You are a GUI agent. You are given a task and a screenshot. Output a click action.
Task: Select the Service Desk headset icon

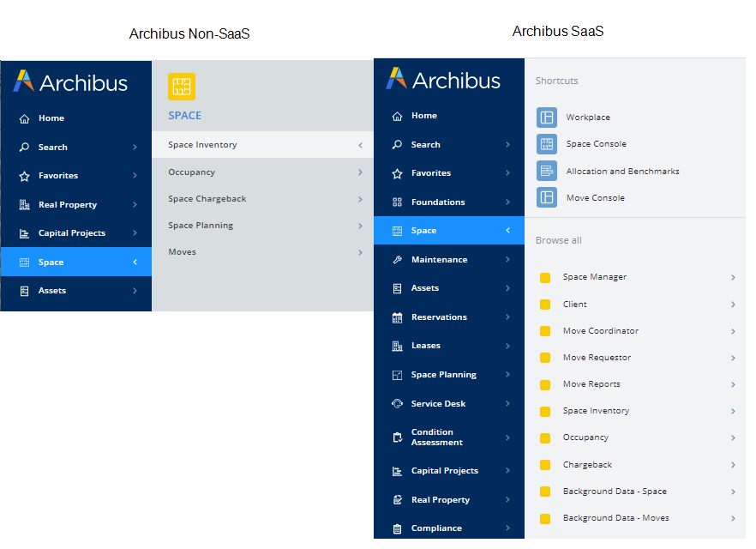coord(397,404)
